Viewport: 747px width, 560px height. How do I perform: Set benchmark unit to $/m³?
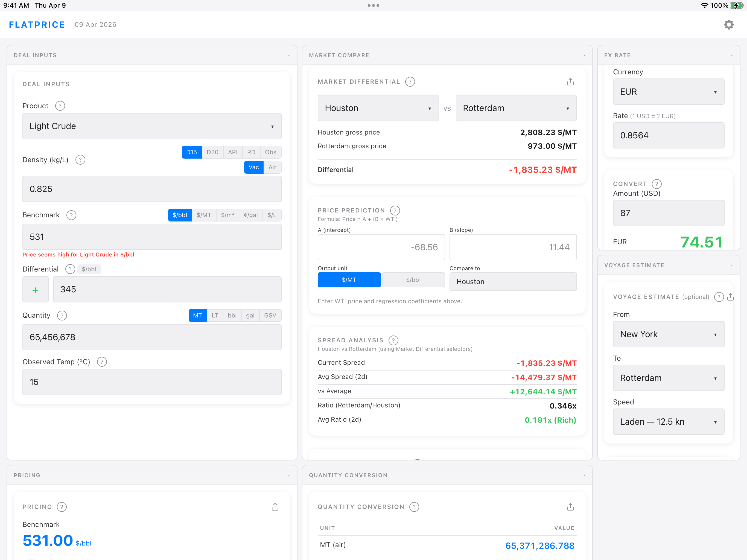click(x=227, y=215)
